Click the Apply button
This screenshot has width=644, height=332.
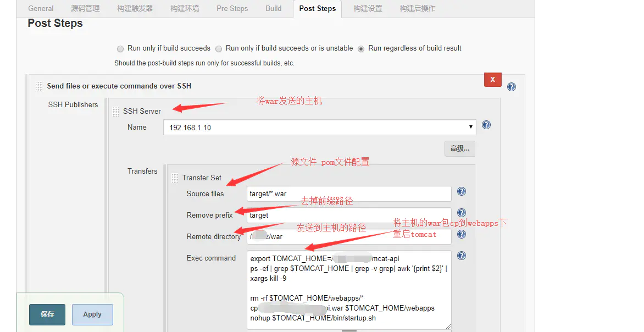(92, 314)
